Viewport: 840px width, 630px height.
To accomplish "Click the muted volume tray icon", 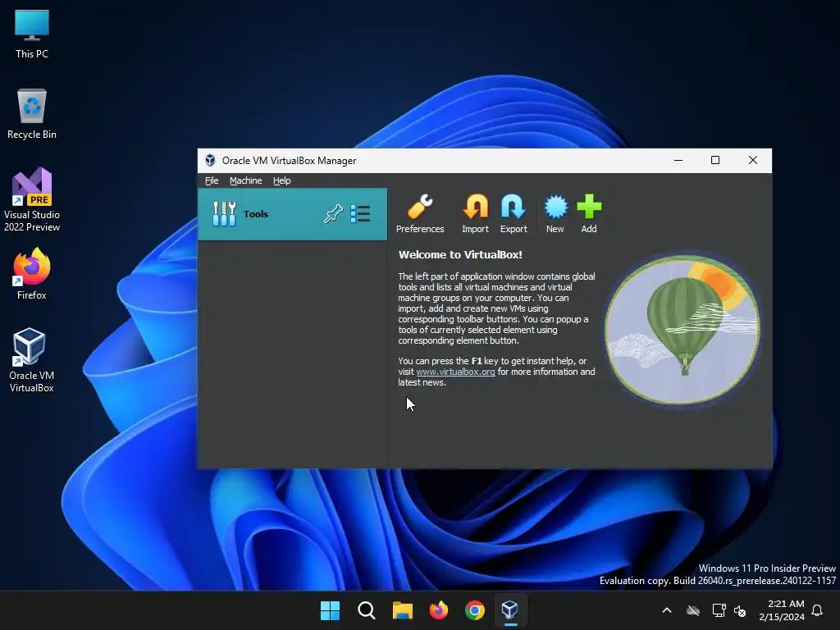I will [x=740, y=610].
